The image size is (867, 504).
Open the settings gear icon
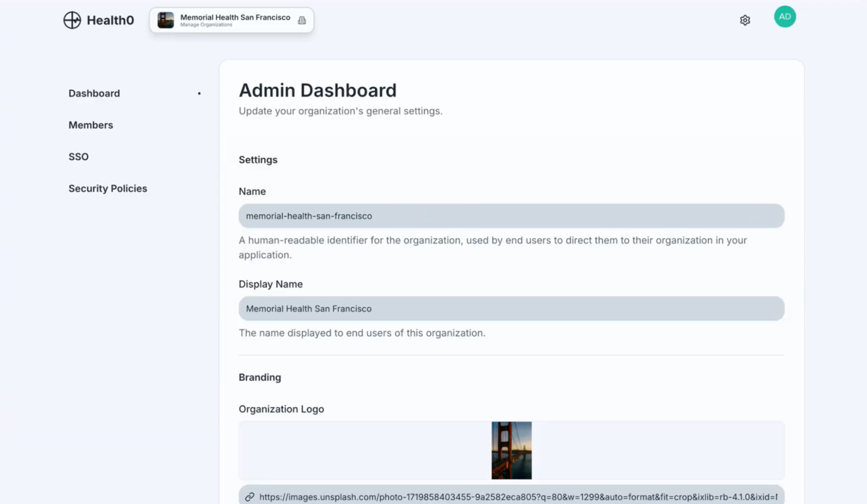pyautogui.click(x=745, y=20)
